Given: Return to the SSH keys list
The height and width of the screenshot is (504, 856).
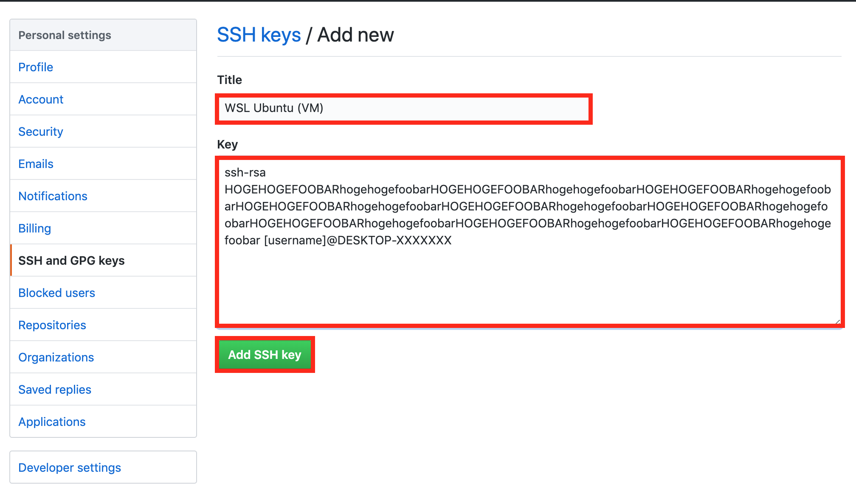Looking at the screenshot, I should click(258, 35).
